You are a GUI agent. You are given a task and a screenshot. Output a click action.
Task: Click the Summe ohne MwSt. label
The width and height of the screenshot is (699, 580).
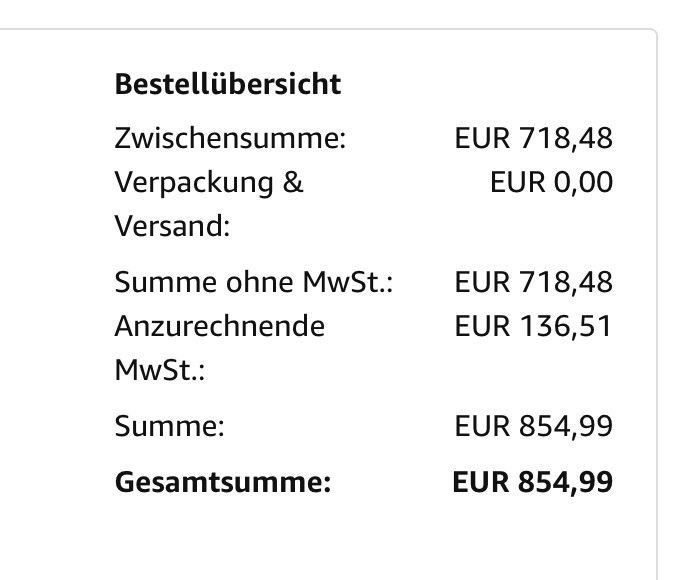pyautogui.click(x=254, y=282)
